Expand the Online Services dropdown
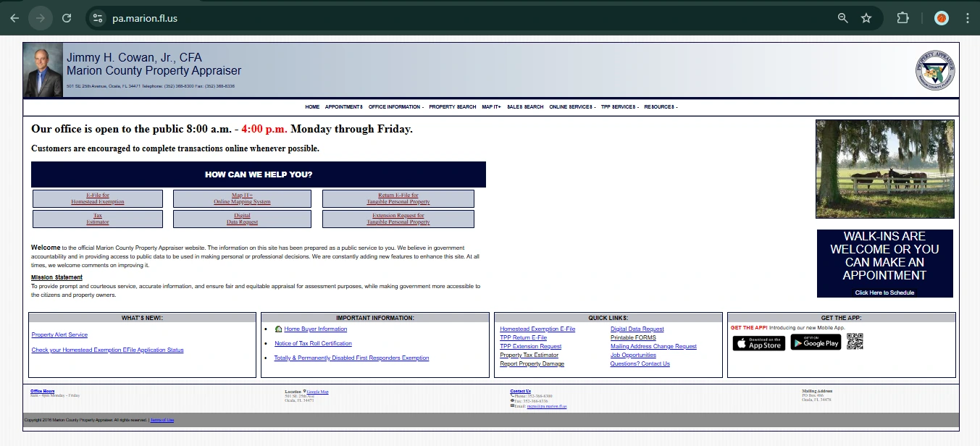 tap(572, 107)
